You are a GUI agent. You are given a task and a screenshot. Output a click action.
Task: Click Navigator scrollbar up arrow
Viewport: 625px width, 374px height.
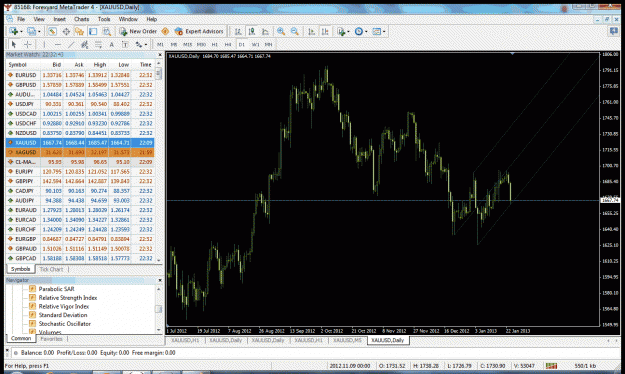pos(159,289)
